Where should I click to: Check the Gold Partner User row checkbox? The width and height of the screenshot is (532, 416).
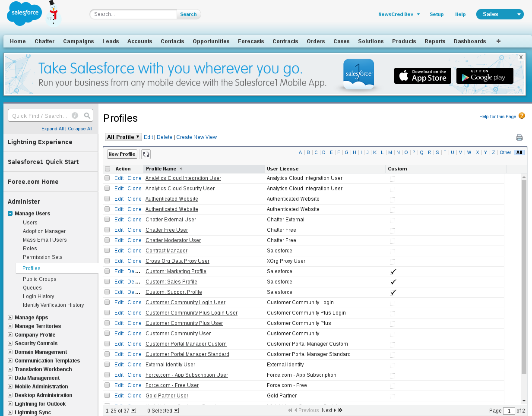pyautogui.click(x=107, y=395)
